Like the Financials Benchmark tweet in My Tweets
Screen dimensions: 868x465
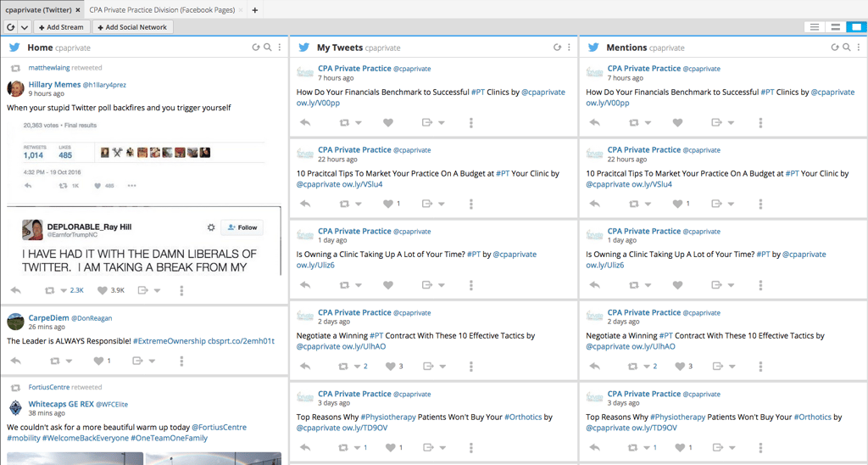[x=388, y=122]
